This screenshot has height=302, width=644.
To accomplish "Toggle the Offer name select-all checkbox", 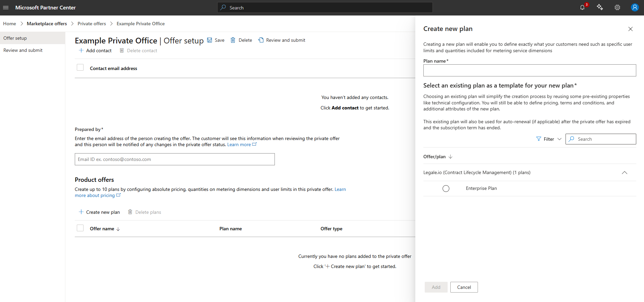I will (x=80, y=228).
